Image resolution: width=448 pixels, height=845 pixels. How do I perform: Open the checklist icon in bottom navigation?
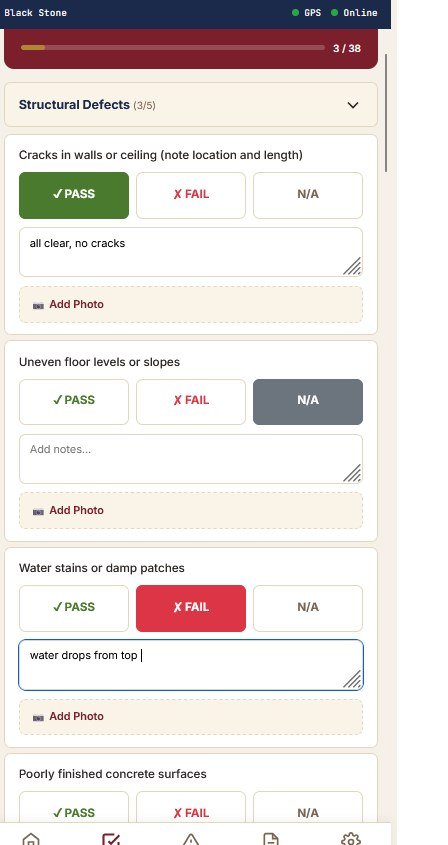coord(111,839)
